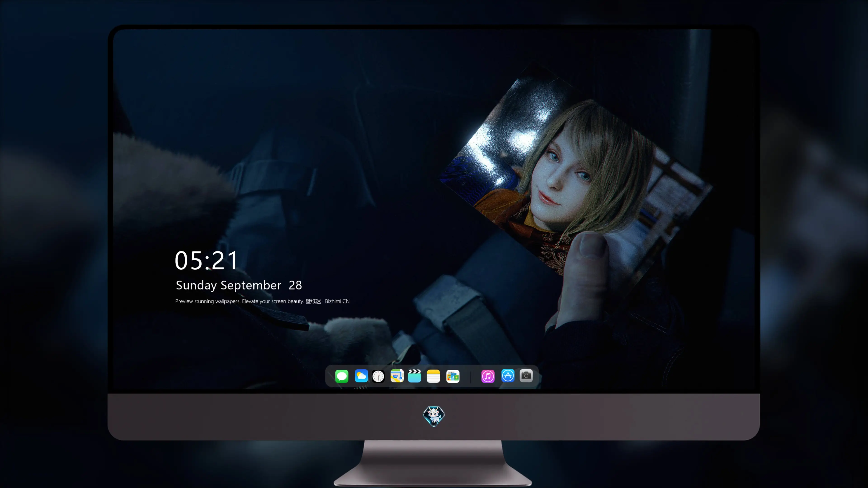Launch Maps from the dock
This screenshot has height=488, width=868.
397,376
